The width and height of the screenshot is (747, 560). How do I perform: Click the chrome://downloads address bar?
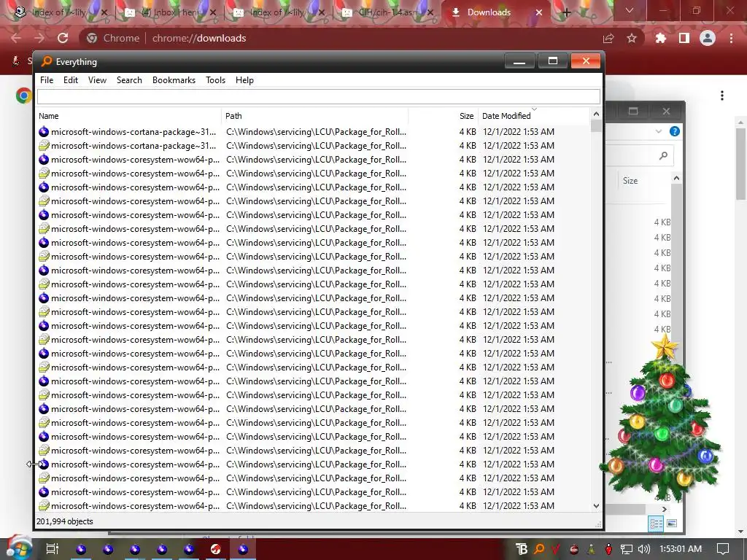tap(199, 38)
